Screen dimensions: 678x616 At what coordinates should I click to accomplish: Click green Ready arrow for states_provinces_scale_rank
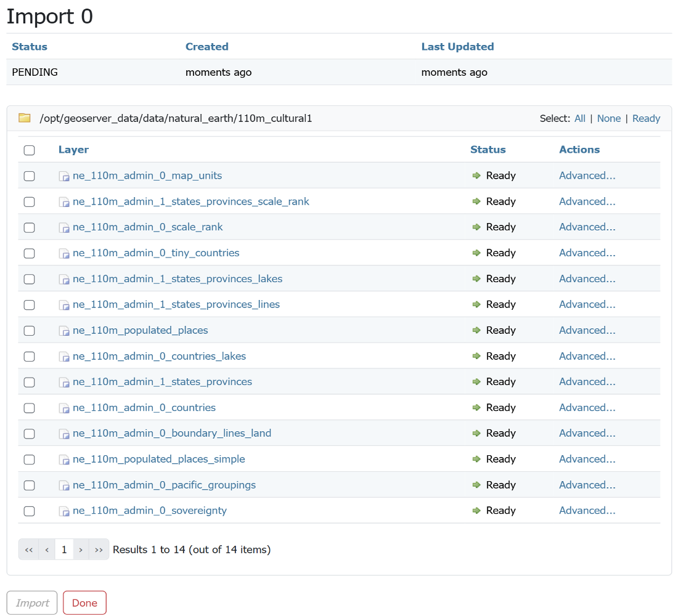tap(476, 201)
